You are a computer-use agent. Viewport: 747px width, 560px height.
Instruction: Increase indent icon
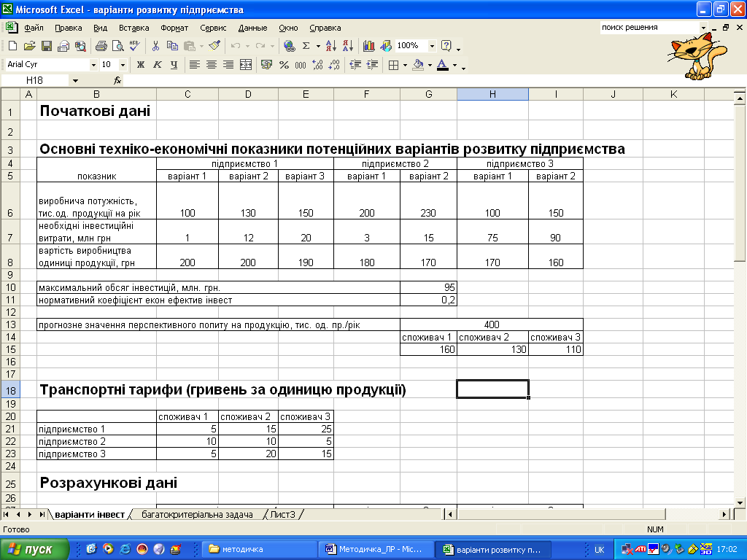372,65
